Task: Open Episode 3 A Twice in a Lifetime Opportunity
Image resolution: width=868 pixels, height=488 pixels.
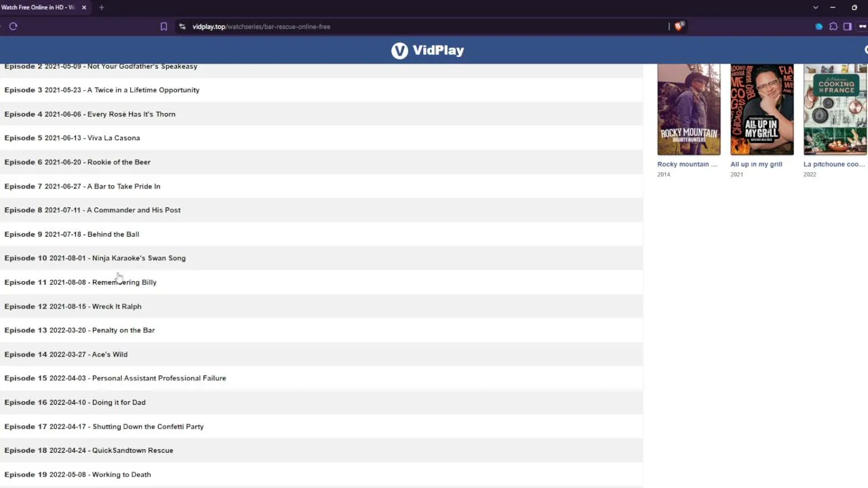Action: (321, 90)
